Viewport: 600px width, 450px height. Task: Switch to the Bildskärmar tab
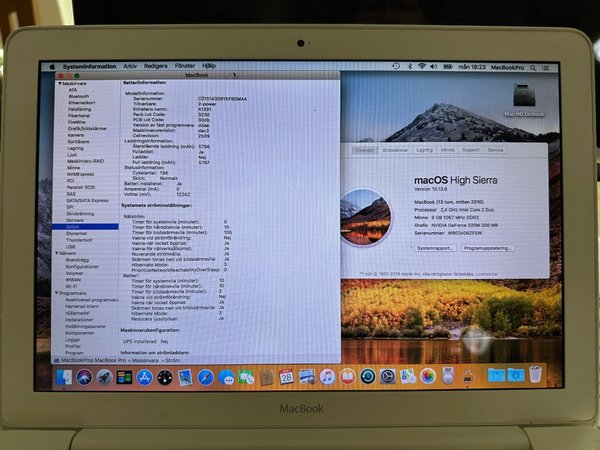coord(396,150)
